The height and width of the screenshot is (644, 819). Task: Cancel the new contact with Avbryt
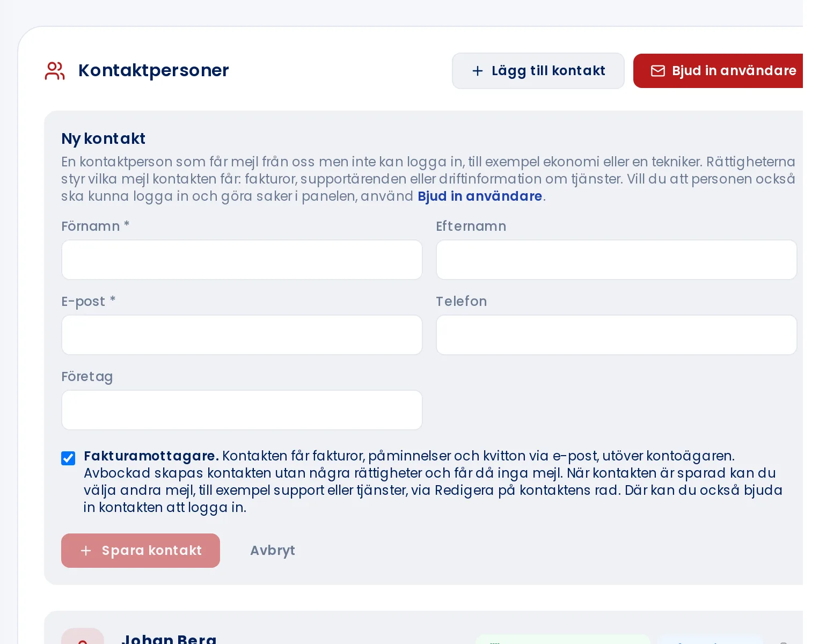click(273, 551)
